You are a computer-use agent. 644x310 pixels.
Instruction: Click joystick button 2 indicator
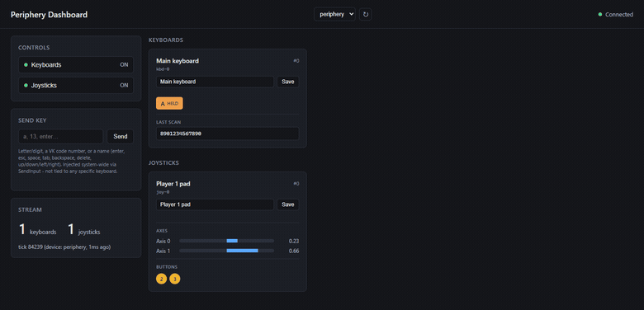pos(161,279)
